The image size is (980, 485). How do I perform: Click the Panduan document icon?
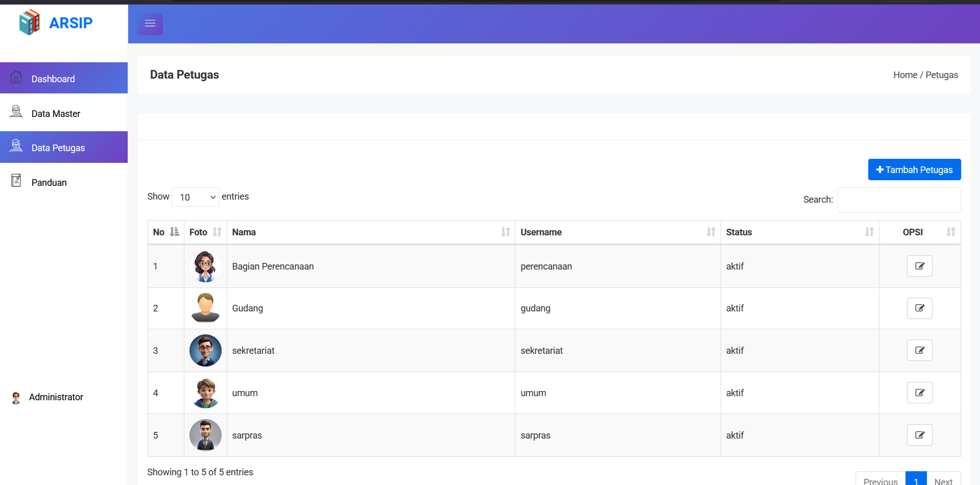click(16, 180)
